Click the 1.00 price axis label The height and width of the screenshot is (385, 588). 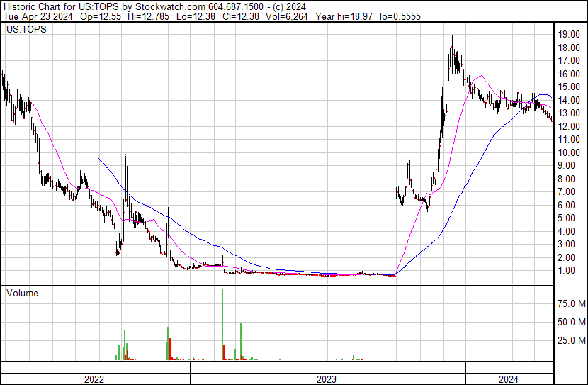click(x=567, y=270)
